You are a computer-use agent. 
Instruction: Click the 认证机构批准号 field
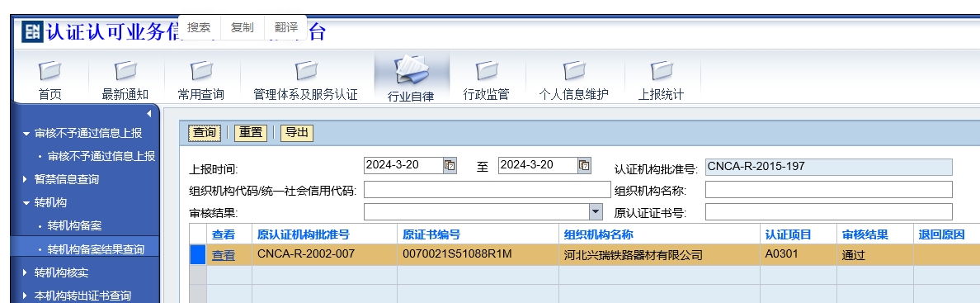point(829,167)
